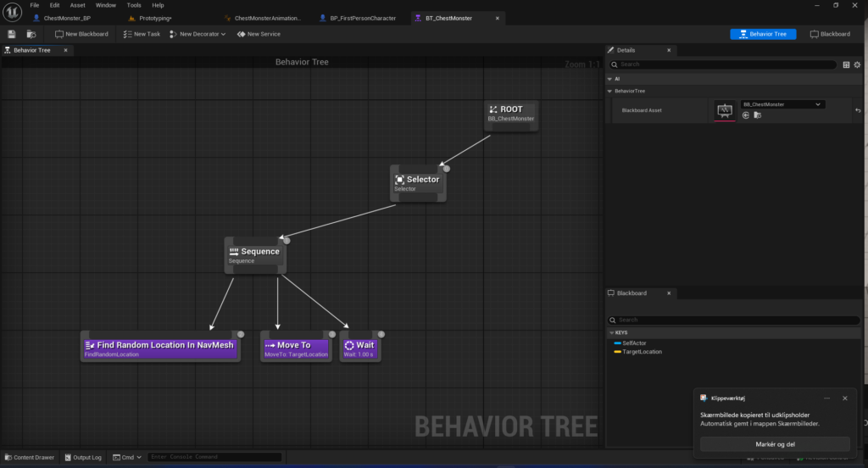Collapse the BehaviorTree section in Details

609,90
